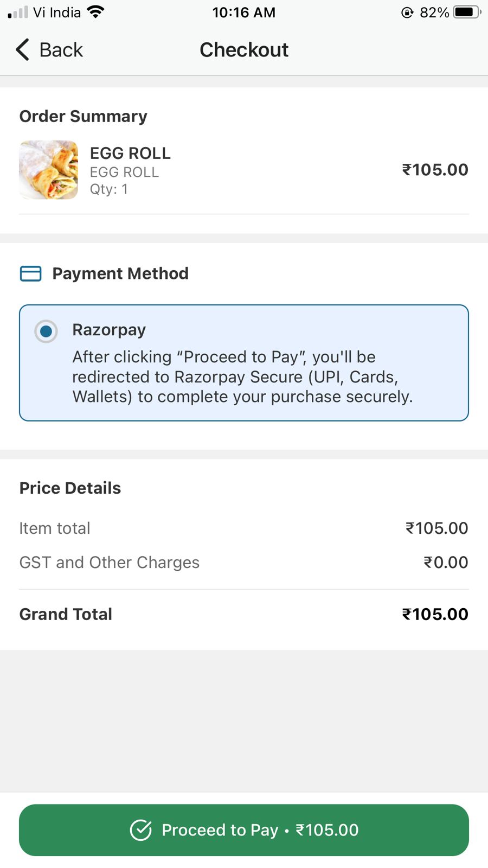Viewport: 488px width, 868px height.
Task: Tap the Egg Roll price ₹105.00
Action: point(435,170)
